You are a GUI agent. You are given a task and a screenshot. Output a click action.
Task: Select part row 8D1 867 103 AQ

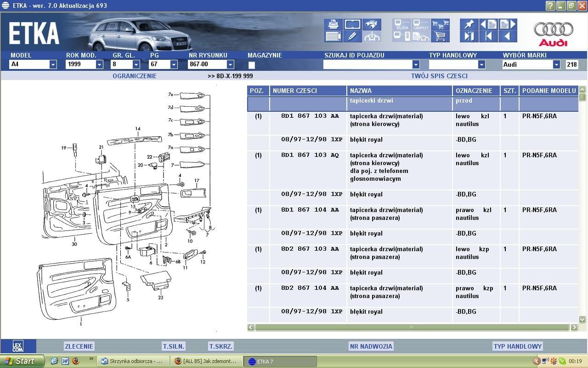413,171
